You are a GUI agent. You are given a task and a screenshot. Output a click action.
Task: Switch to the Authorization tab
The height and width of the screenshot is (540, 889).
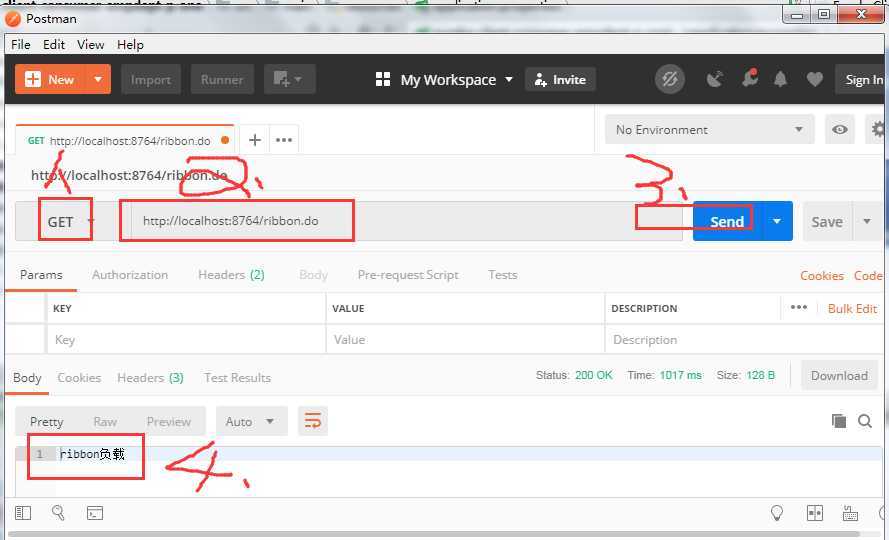click(x=130, y=275)
